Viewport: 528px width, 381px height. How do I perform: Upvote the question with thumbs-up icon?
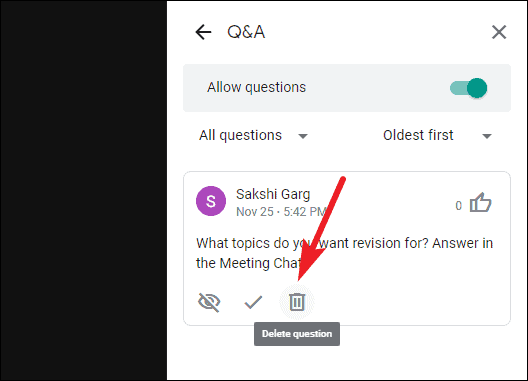481,202
